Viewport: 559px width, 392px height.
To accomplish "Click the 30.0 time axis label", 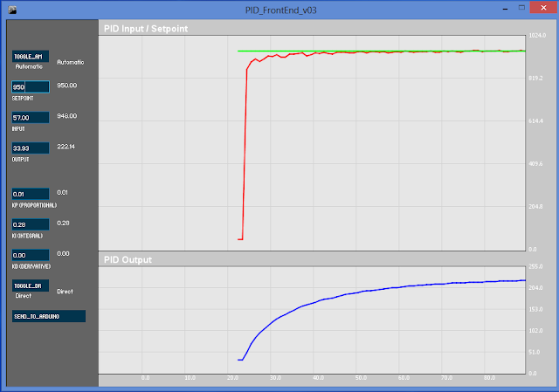I will click(x=276, y=378).
